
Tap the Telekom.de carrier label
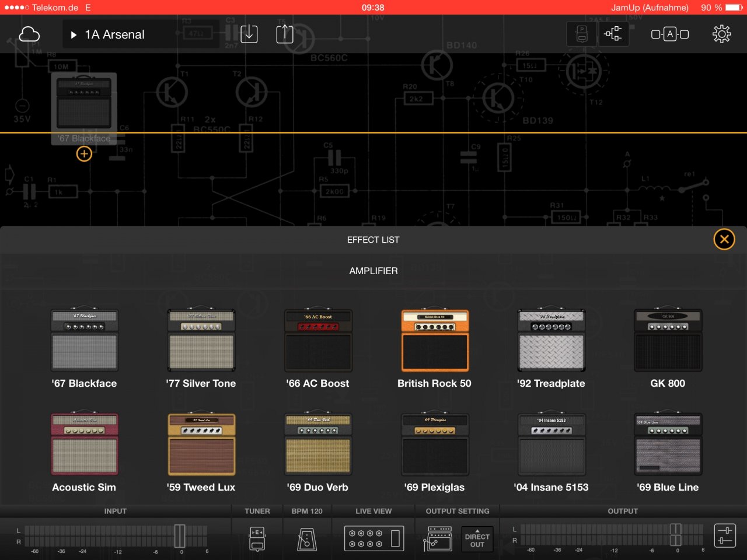point(55,8)
